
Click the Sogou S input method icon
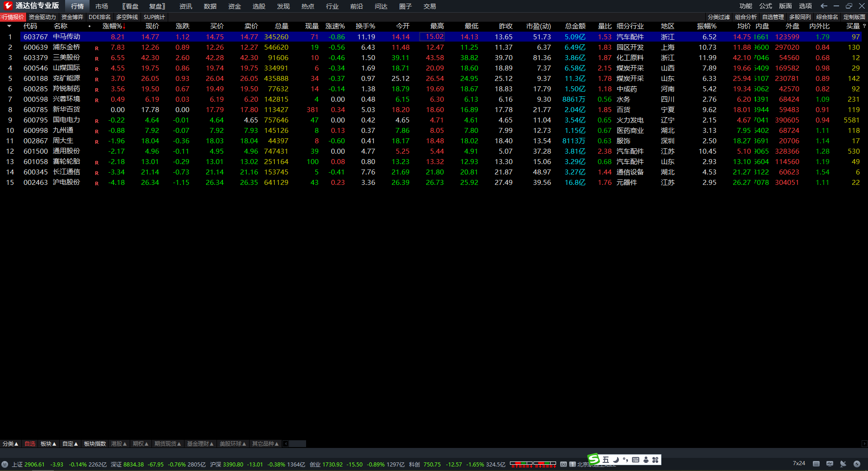pos(594,459)
